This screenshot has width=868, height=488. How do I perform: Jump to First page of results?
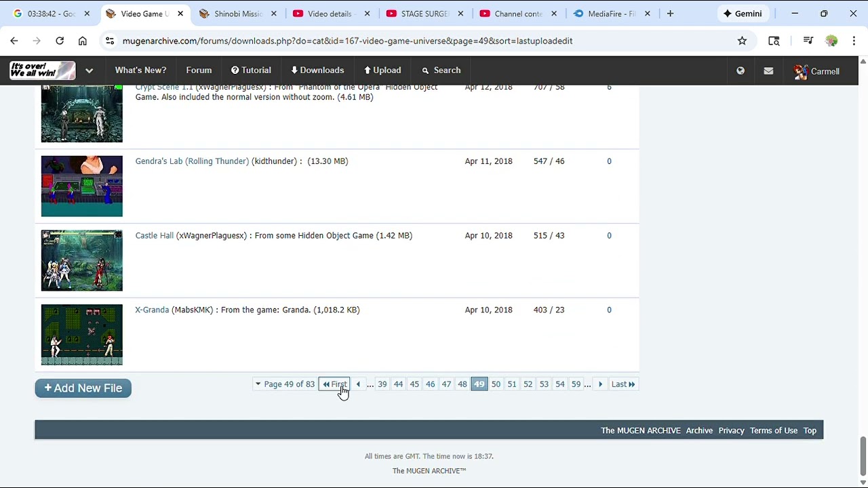334,384
